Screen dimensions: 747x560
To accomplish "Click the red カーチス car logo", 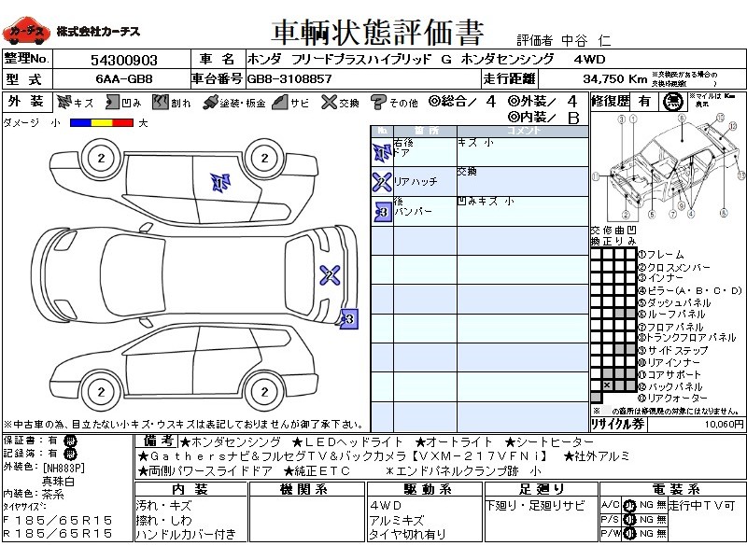I will (26, 32).
